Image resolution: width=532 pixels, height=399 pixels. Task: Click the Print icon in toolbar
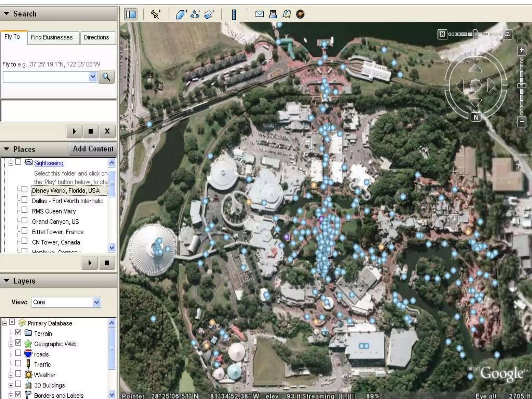[x=273, y=14]
